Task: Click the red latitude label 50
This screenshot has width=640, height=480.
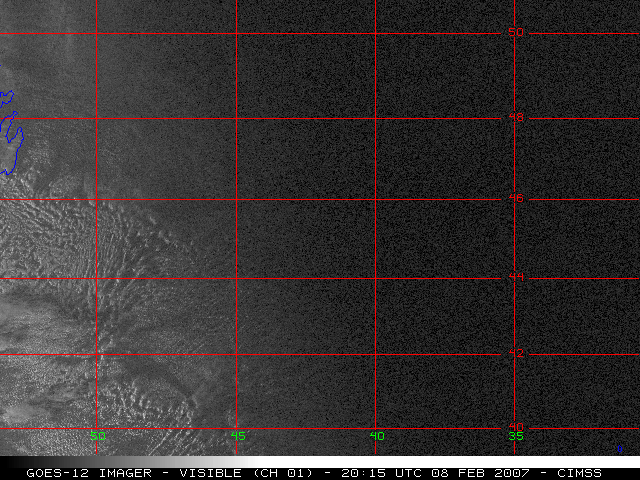Action: [516, 32]
